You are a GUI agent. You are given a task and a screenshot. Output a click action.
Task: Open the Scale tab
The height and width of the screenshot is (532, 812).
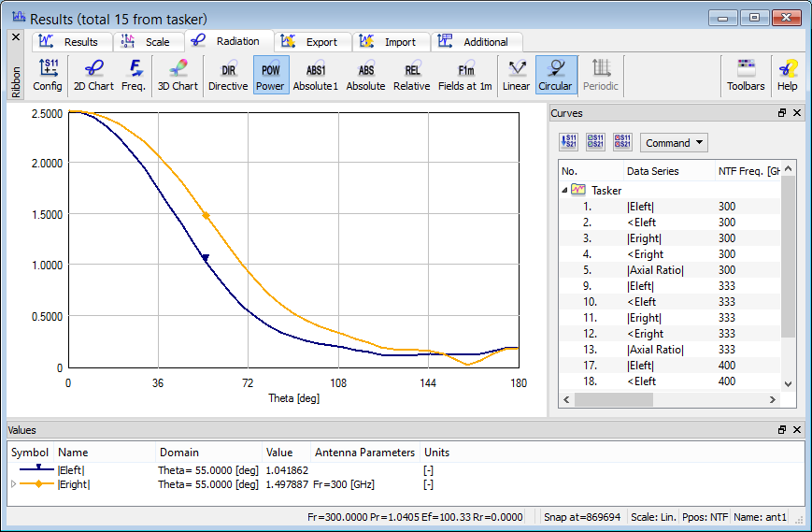click(150, 42)
